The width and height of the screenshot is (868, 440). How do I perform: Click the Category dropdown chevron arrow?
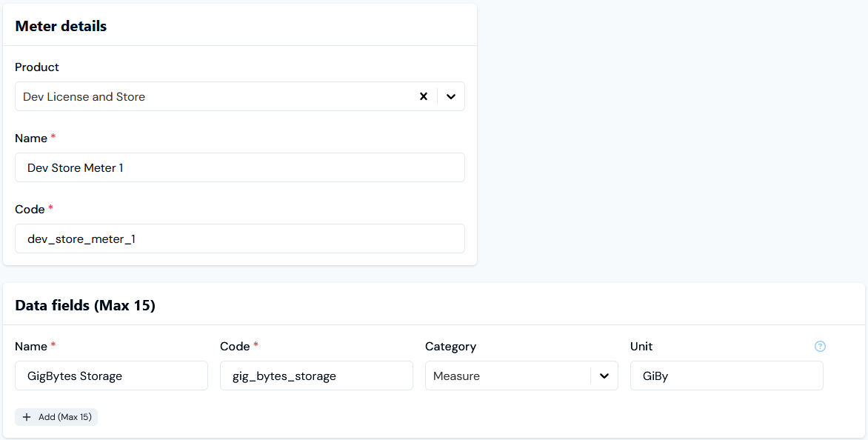604,376
